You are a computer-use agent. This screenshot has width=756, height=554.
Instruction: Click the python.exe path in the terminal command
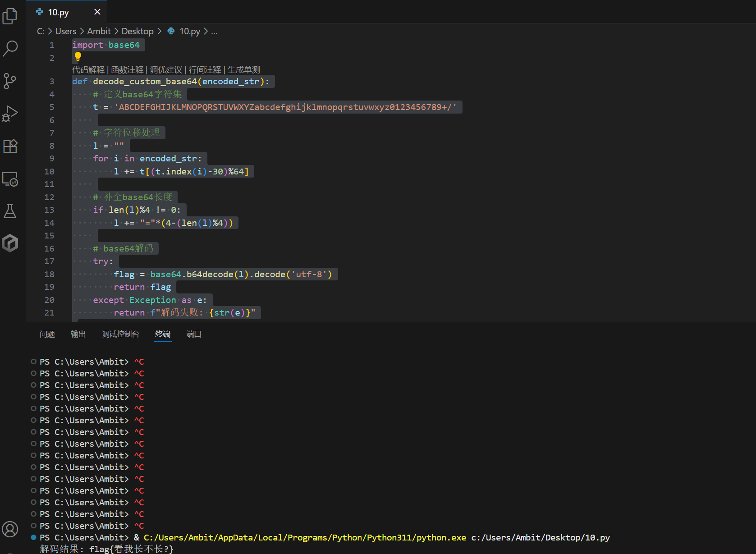[x=305, y=537]
